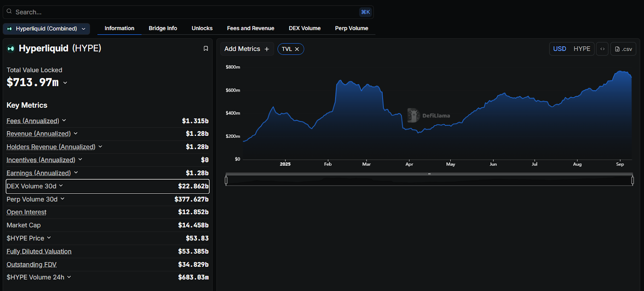Switch to the Unlocks tab
The height and width of the screenshot is (291, 644).
(x=202, y=28)
